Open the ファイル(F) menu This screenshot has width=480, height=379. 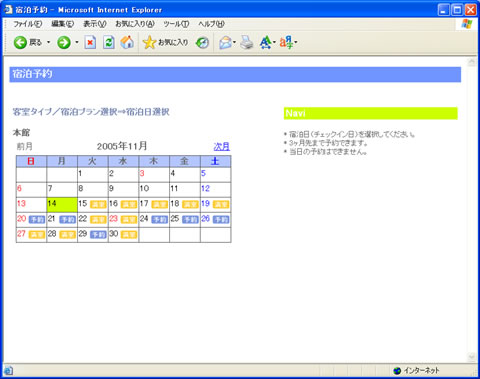[28, 24]
